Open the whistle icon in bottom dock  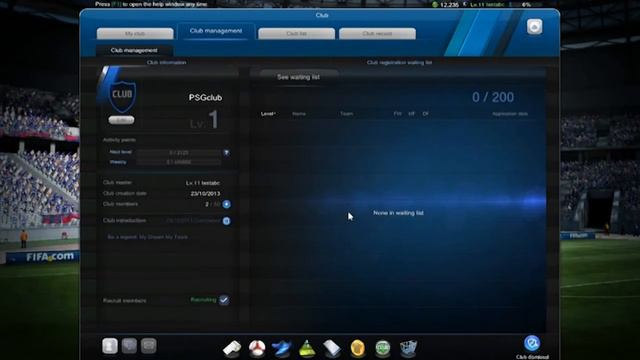(x=232, y=349)
